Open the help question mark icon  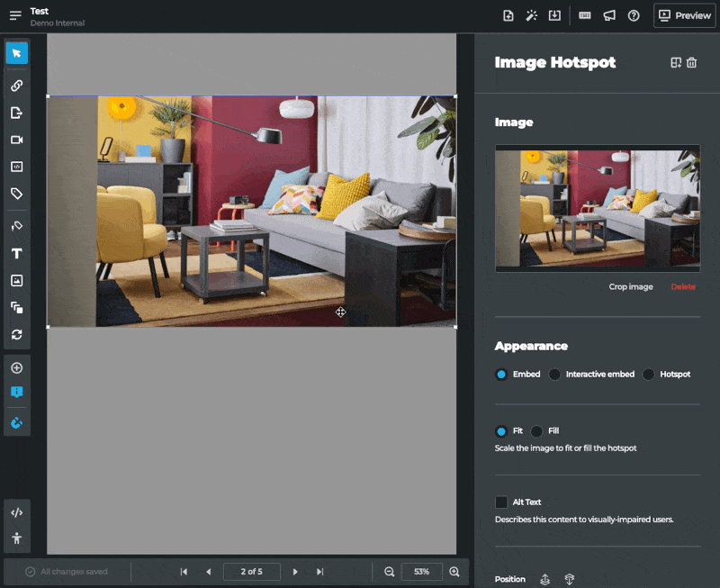(x=634, y=15)
